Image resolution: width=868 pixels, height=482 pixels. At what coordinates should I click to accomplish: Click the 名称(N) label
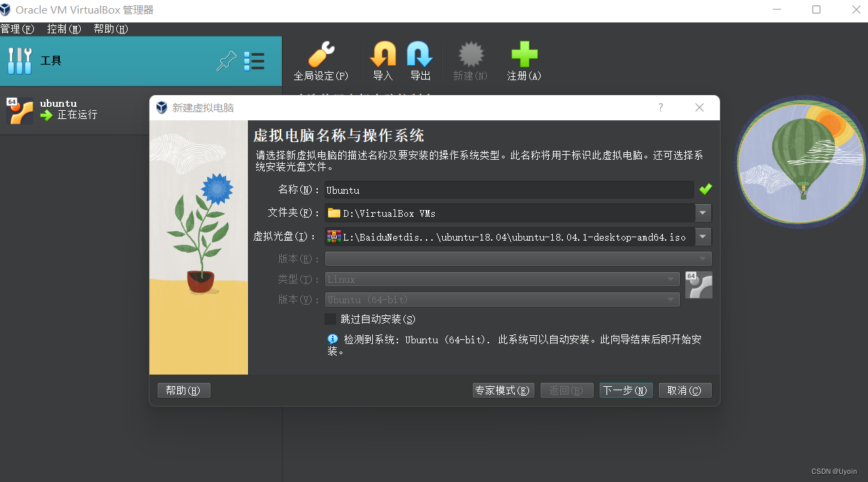tap(298, 190)
